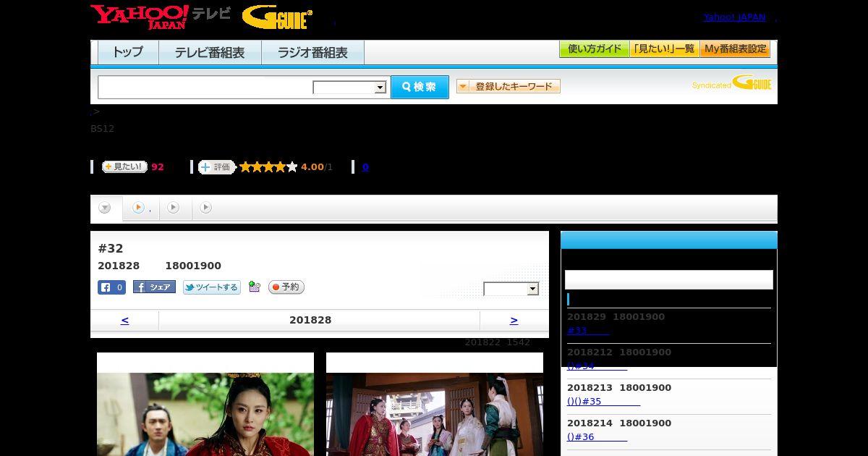Select the '#32' episode heading
The width and height of the screenshot is (868, 456).
[x=111, y=248]
